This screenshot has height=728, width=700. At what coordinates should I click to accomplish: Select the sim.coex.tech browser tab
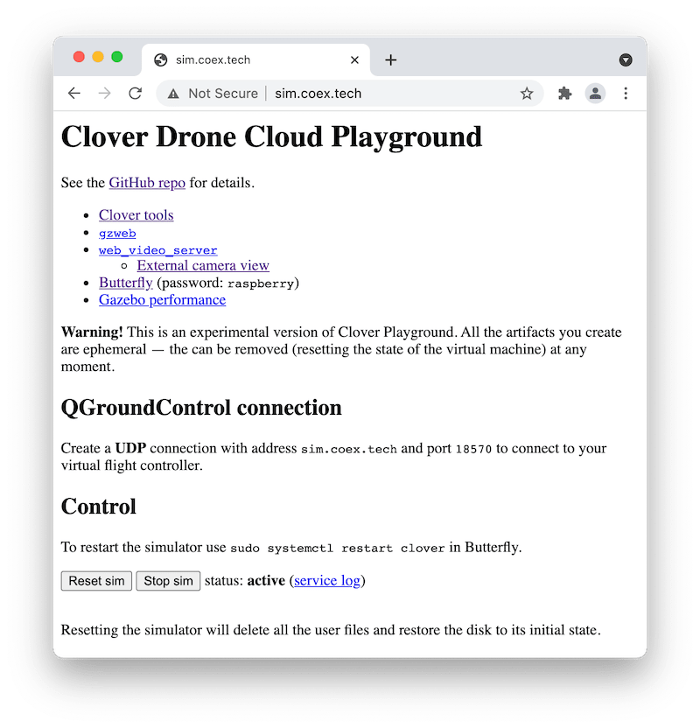pos(255,59)
